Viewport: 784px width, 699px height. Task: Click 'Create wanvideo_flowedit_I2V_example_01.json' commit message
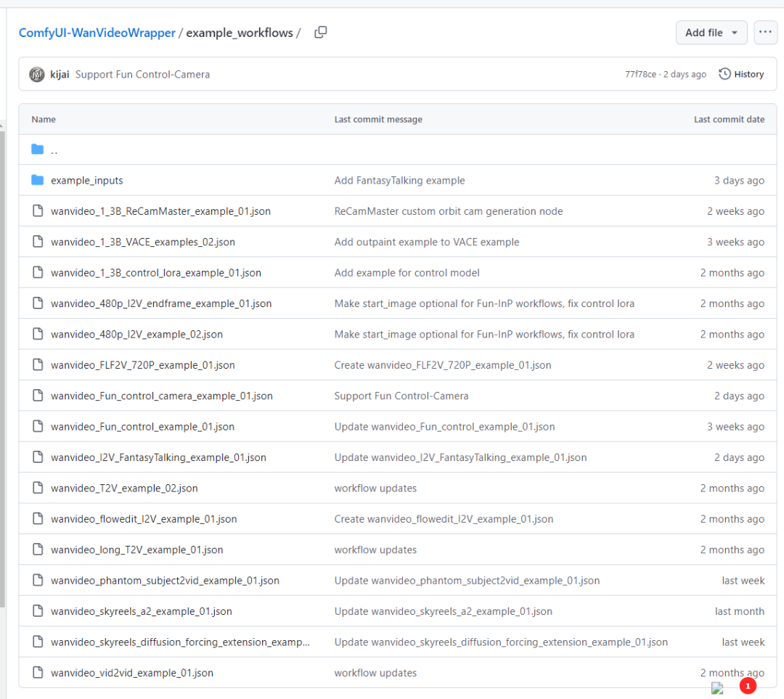444,519
